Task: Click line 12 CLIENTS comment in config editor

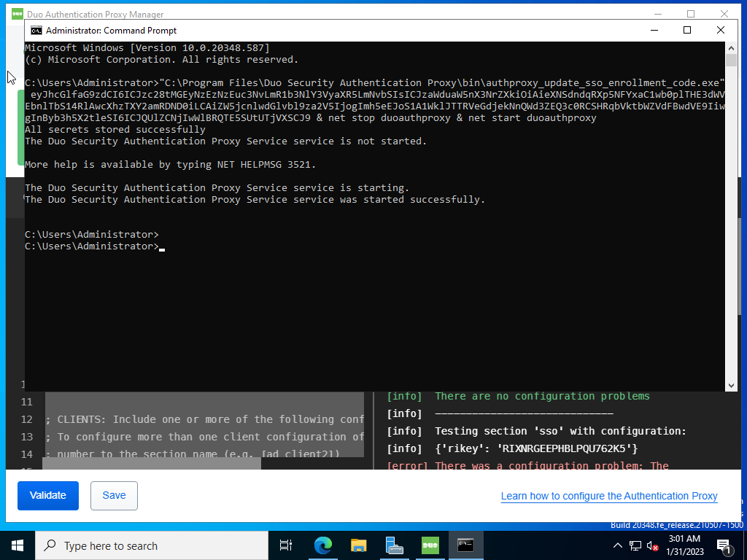Action: click(x=205, y=419)
